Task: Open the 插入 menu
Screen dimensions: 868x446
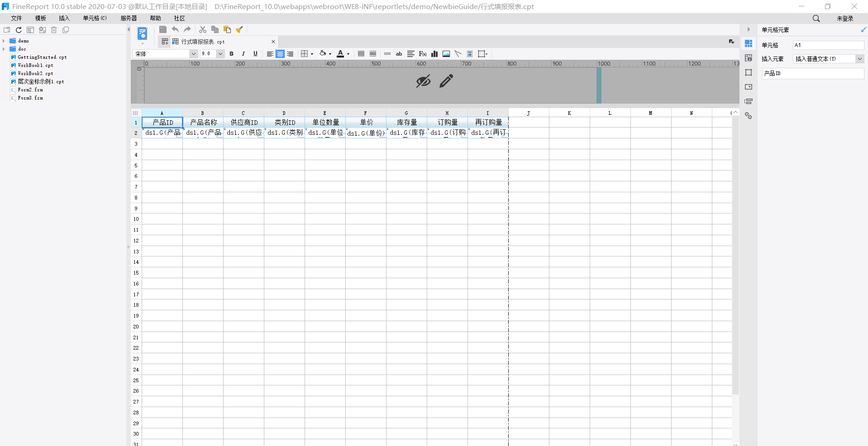Action: [64, 18]
